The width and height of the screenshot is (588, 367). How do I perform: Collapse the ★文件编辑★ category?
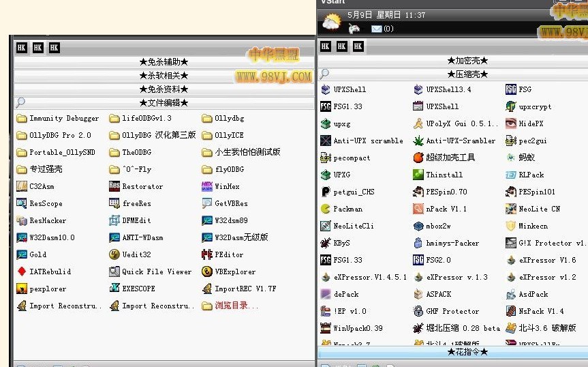(x=164, y=103)
